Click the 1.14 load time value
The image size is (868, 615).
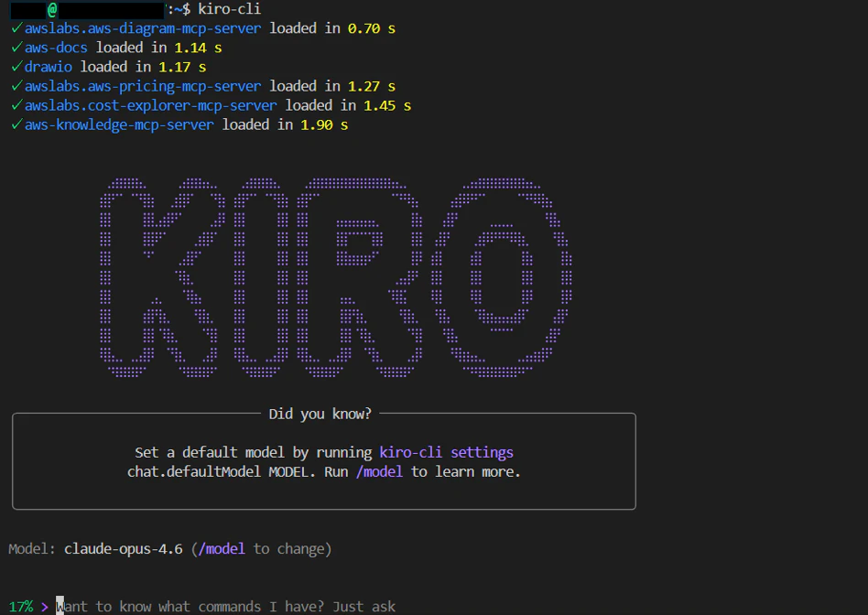point(190,48)
